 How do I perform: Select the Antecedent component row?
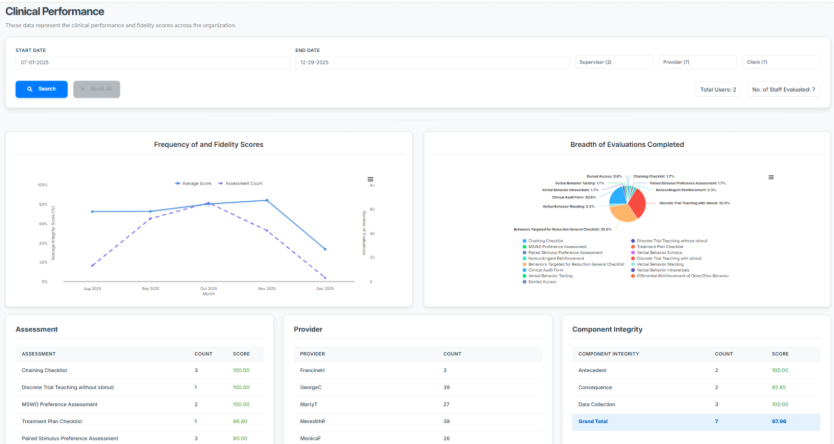click(696, 371)
